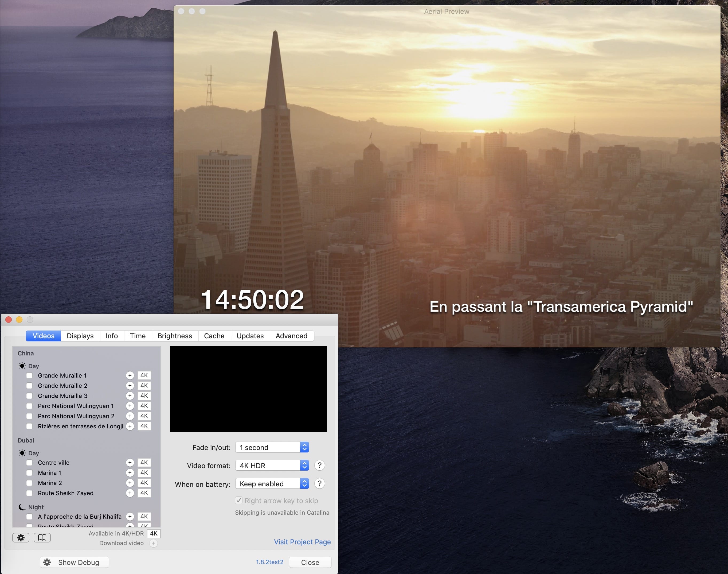This screenshot has height=574, width=728.
Task: Tick the Marina 1 checkbox
Action: coord(30,473)
